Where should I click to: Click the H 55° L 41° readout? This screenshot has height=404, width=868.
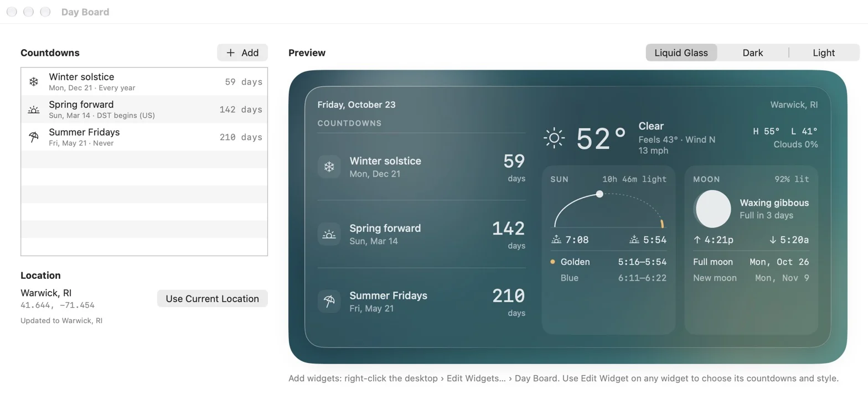pyautogui.click(x=785, y=131)
